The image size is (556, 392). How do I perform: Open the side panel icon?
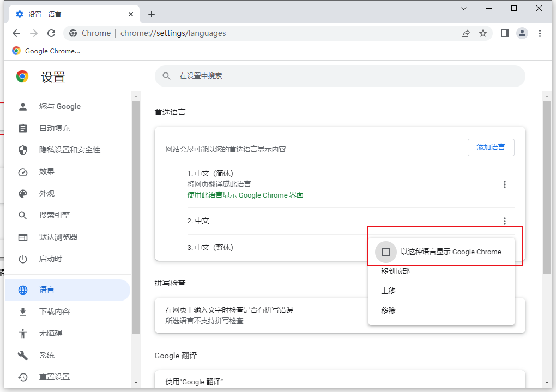tap(505, 33)
